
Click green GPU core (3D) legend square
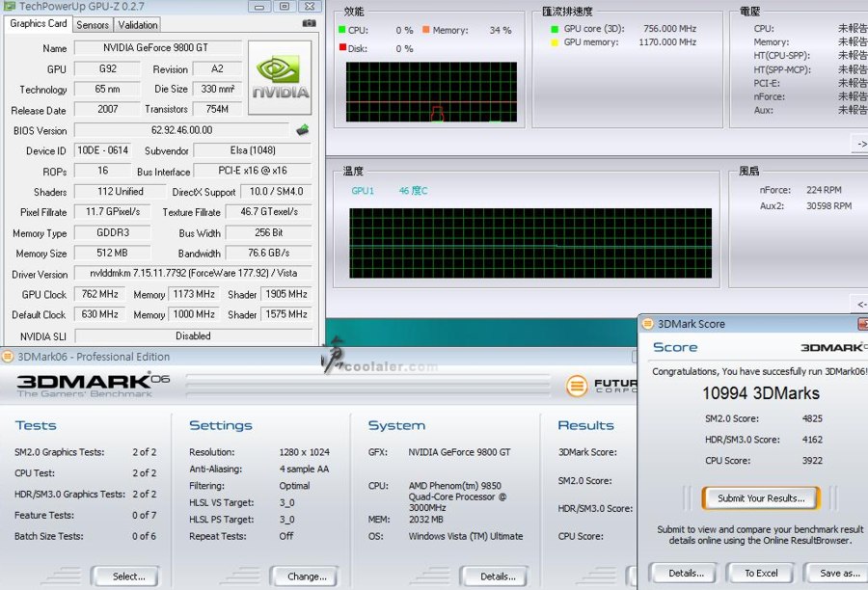[x=555, y=29]
